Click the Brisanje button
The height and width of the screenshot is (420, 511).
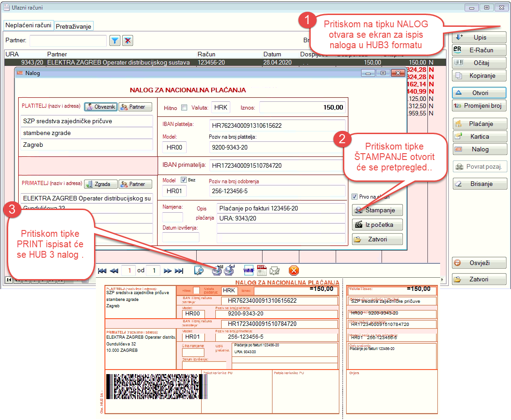tap(479, 184)
